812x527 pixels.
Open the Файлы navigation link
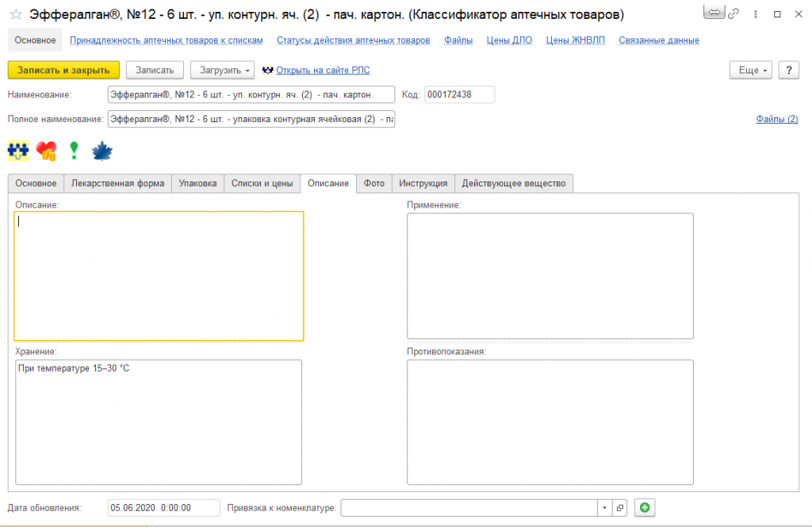(458, 40)
